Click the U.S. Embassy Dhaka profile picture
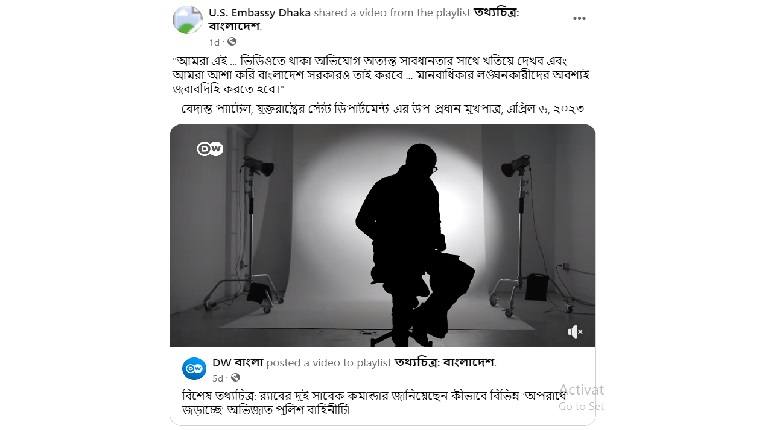 188,20
